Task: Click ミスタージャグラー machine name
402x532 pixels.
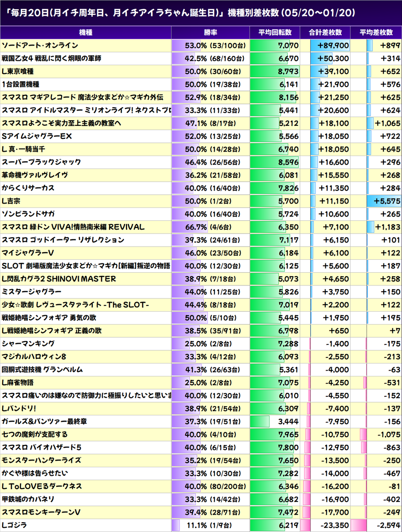Action: [x=31, y=292]
